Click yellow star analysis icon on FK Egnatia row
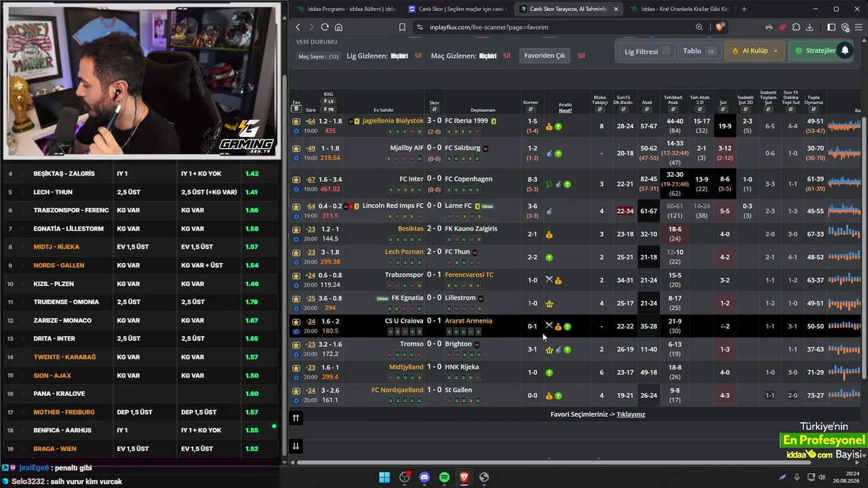868x488 pixels. click(x=549, y=304)
